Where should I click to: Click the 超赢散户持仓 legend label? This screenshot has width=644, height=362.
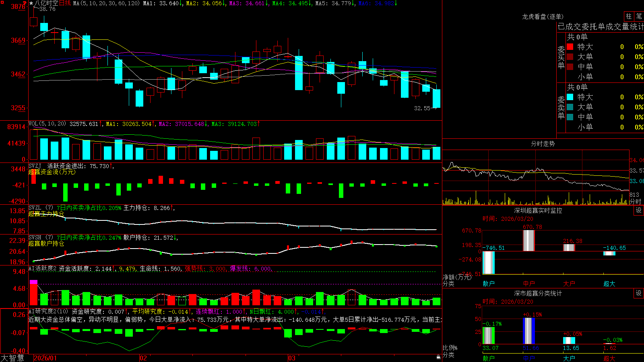click(x=46, y=243)
